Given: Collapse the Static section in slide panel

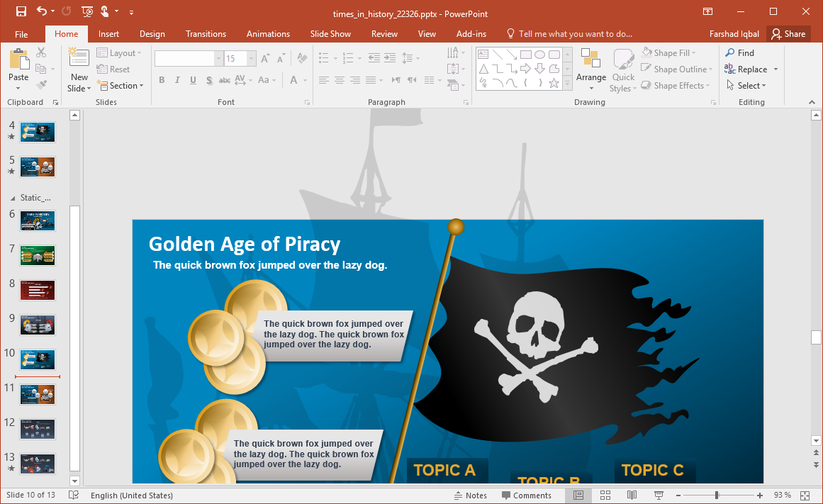Looking at the screenshot, I should [12, 198].
